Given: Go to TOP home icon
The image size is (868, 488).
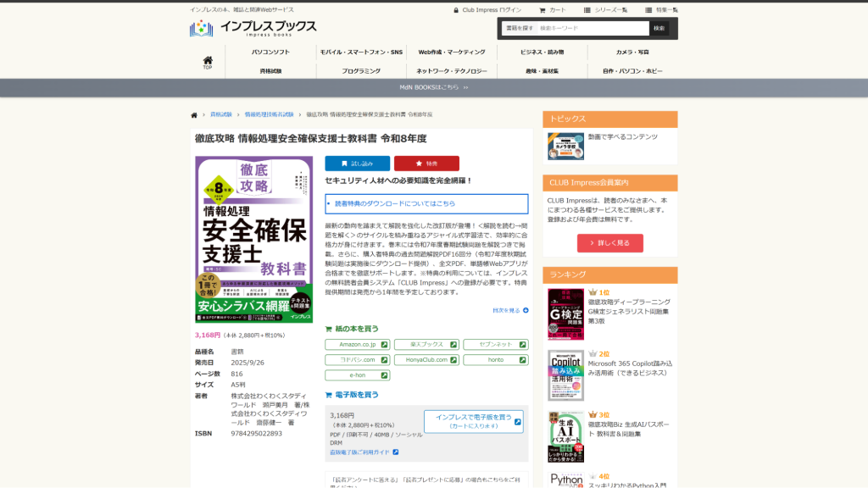Looking at the screenshot, I should point(208,63).
